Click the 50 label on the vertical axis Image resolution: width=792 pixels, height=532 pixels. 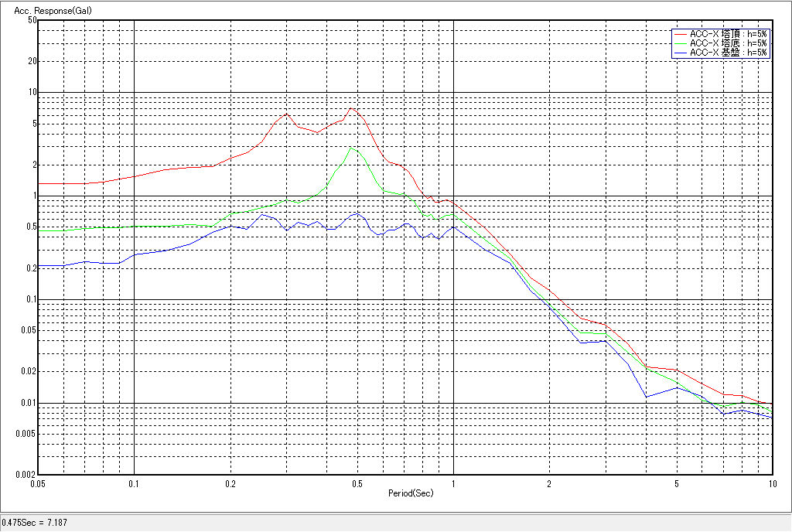(32, 20)
